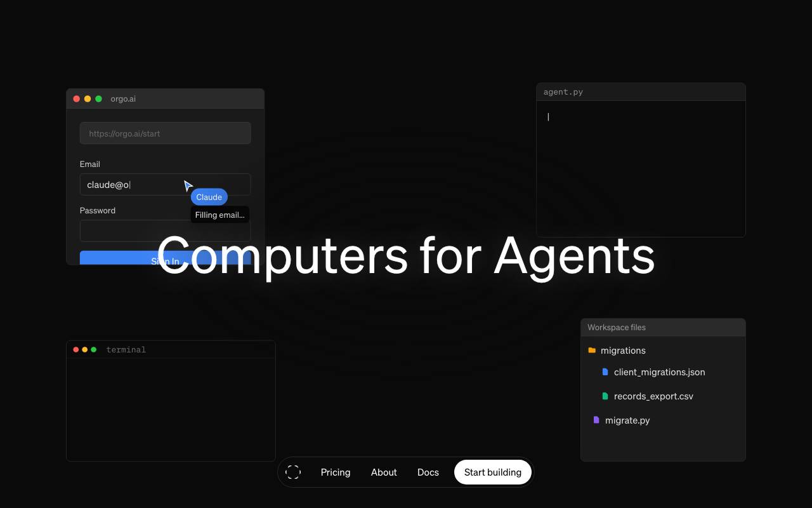Click the yellow minimize dot on orgo.ai window
The image size is (812, 508).
(x=88, y=98)
